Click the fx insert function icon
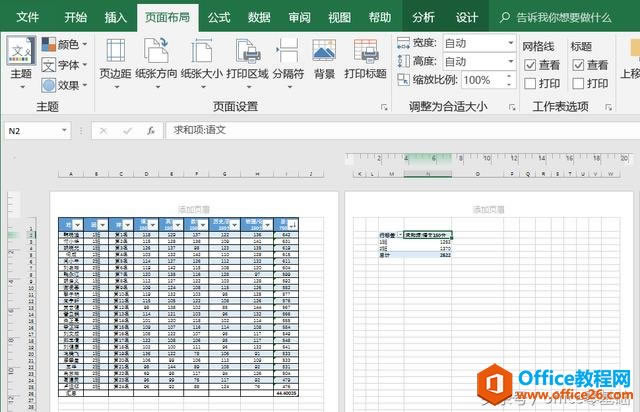 pos(150,130)
